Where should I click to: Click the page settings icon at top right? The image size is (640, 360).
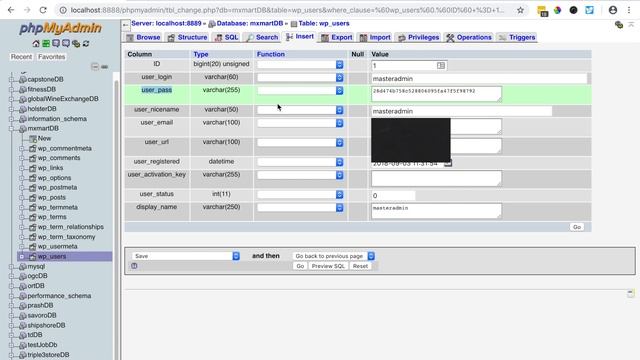619,25
